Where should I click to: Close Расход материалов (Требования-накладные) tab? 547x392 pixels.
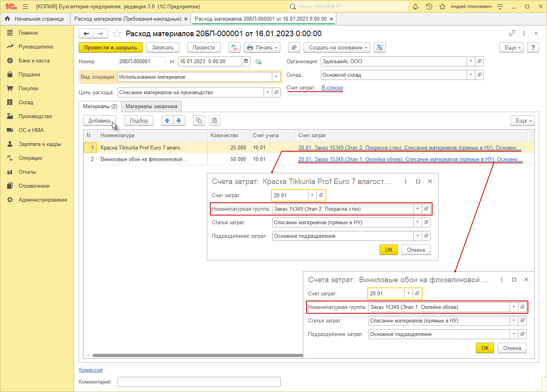tap(186, 19)
